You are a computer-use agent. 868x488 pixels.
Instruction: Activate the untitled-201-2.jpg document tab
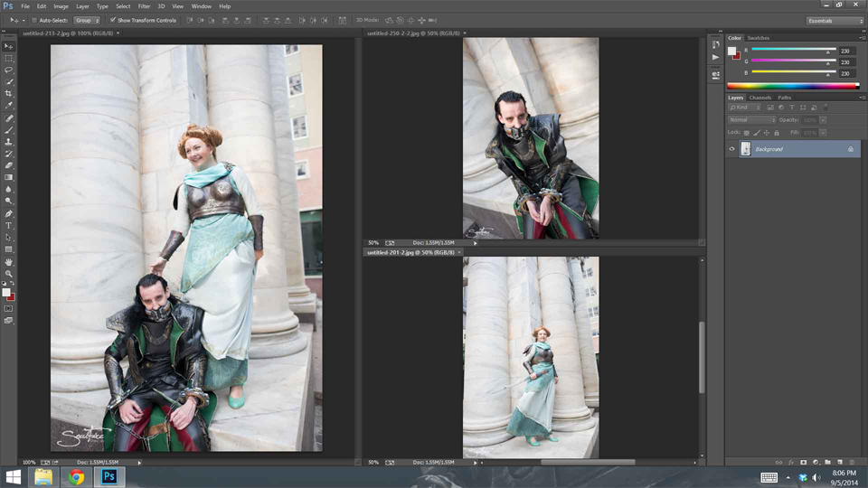(410, 252)
